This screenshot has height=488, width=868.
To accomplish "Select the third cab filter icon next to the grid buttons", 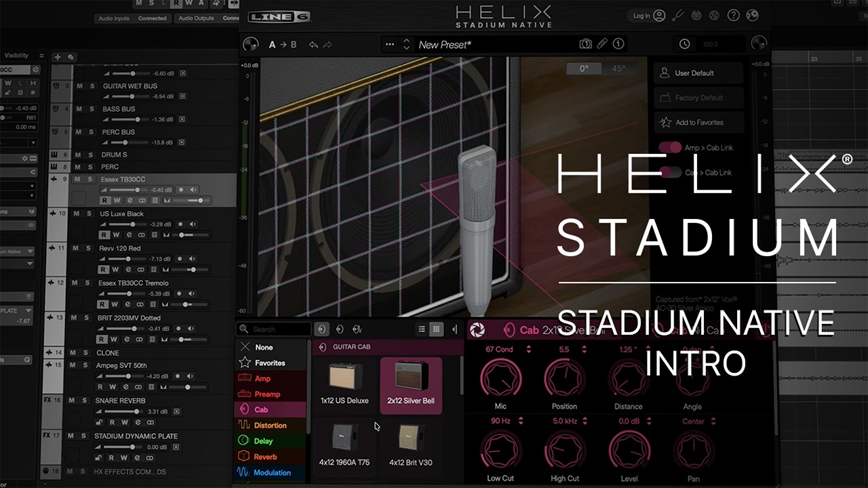I will [357, 329].
